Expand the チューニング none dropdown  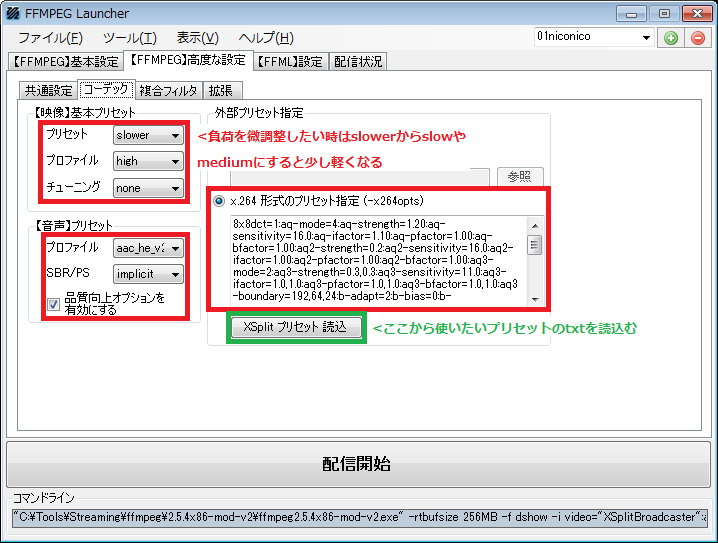[x=148, y=188]
